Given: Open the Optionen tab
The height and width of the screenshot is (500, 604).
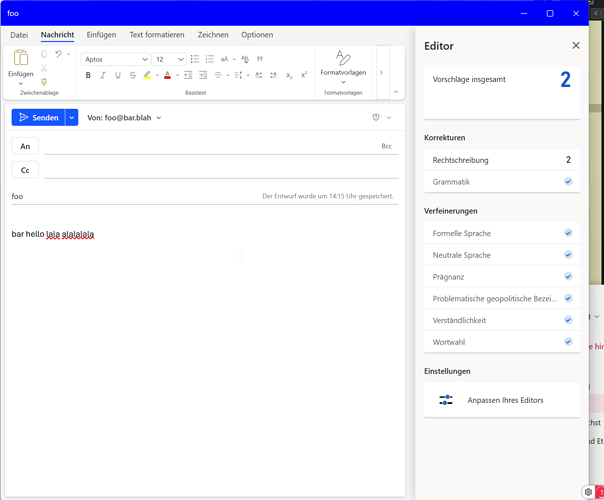Looking at the screenshot, I should [257, 35].
